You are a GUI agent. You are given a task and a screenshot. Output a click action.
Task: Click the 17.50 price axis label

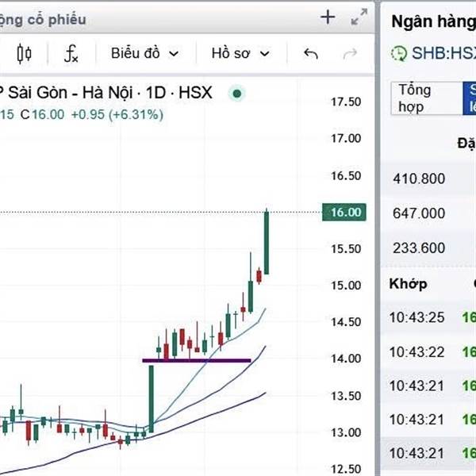[346, 102]
